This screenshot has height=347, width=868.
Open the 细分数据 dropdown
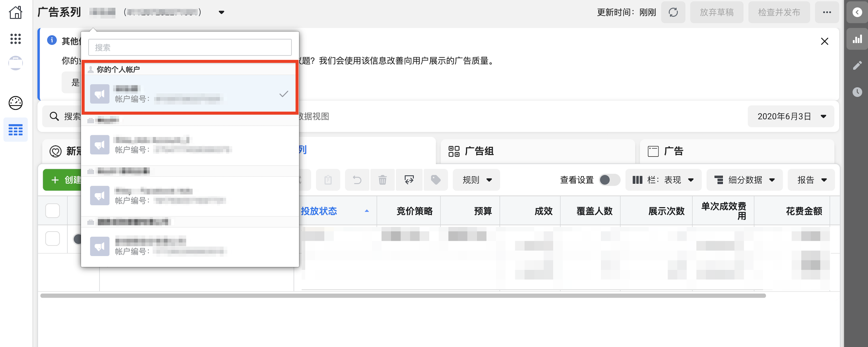coord(744,180)
